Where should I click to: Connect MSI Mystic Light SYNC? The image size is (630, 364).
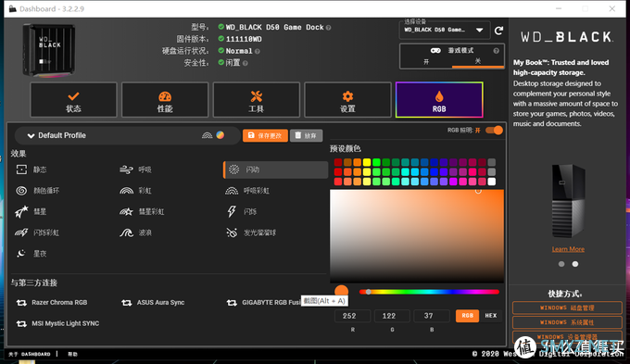coord(57,323)
